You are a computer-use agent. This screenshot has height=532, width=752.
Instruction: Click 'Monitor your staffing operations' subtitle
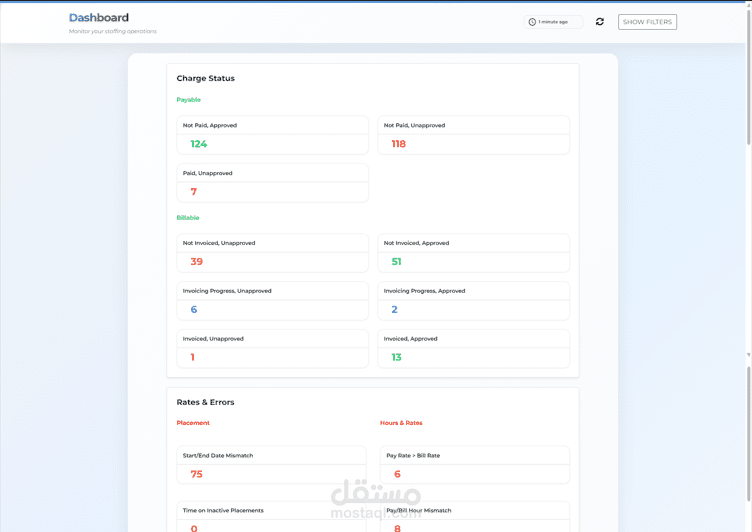[113, 31]
